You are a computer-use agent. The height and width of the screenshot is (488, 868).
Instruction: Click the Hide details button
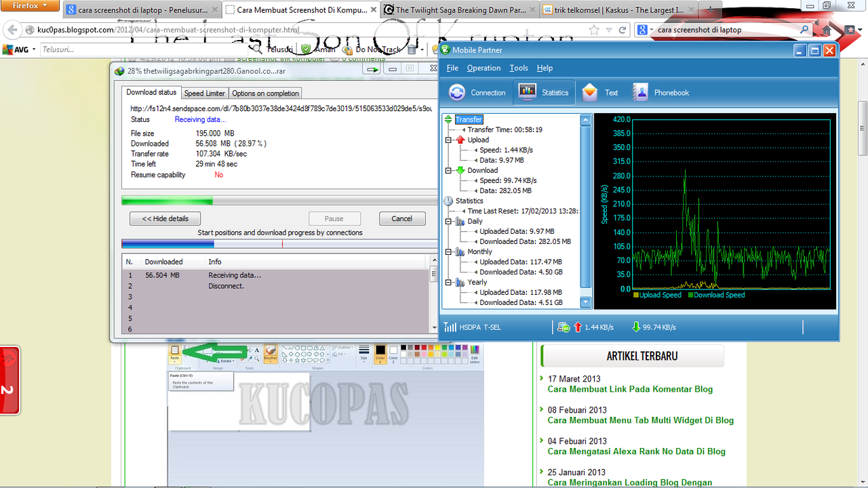point(165,219)
